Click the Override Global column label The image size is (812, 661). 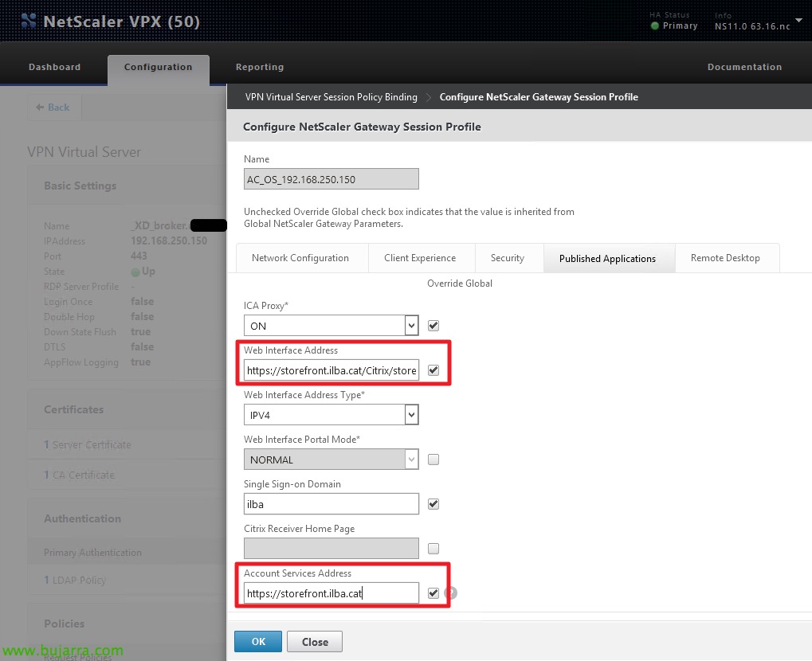coord(460,284)
